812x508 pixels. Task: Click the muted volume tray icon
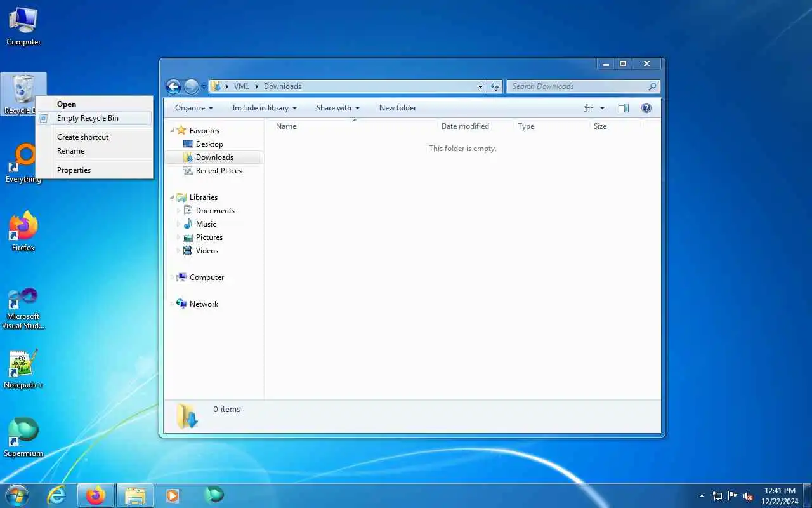point(748,496)
